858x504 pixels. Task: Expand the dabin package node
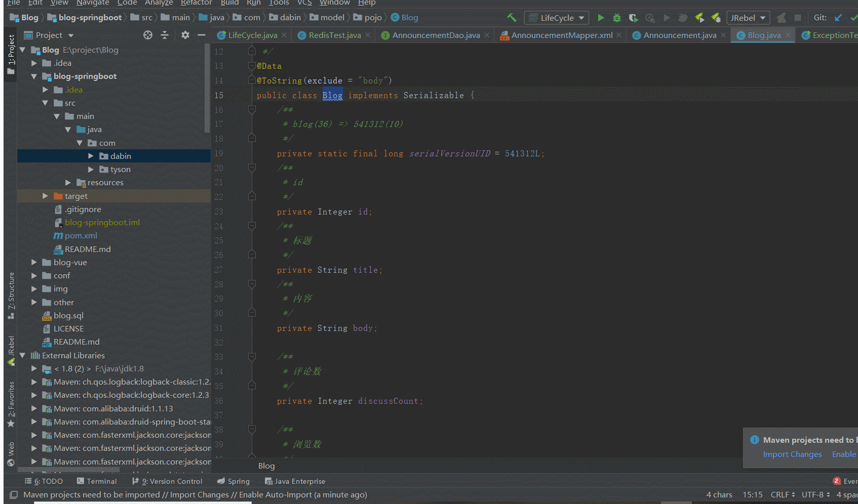click(91, 156)
